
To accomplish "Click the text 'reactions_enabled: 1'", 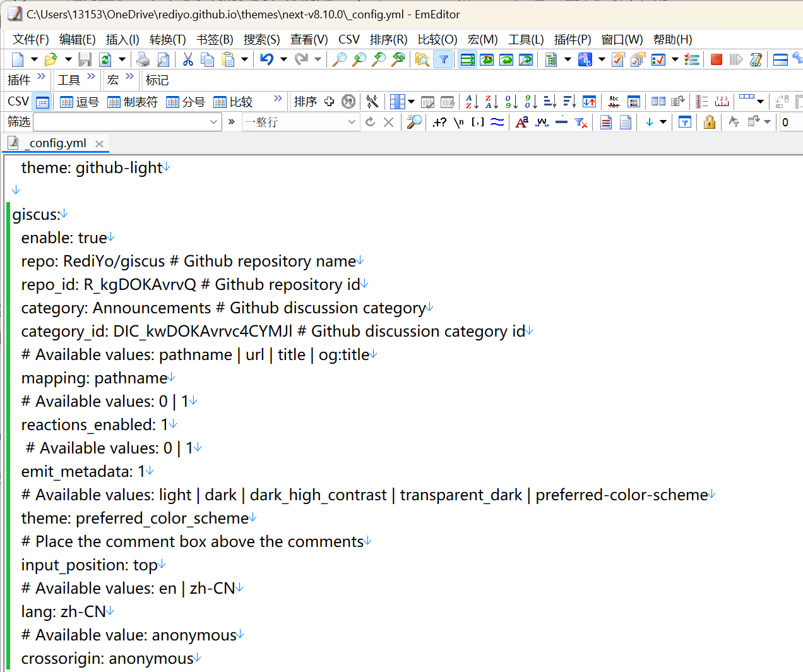I will tap(95, 425).
